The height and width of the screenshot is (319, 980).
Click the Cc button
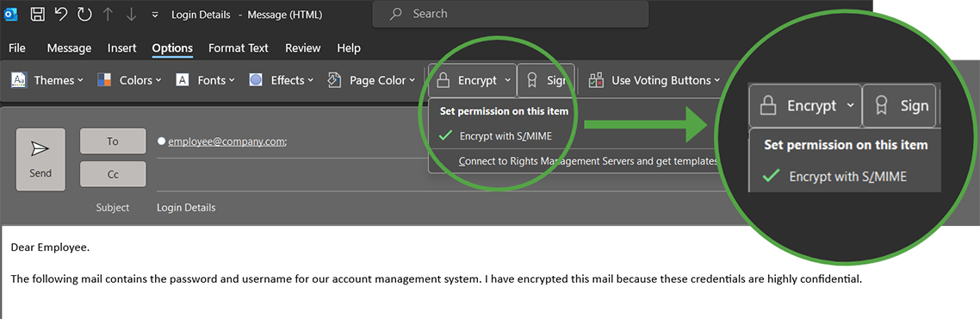(x=113, y=174)
